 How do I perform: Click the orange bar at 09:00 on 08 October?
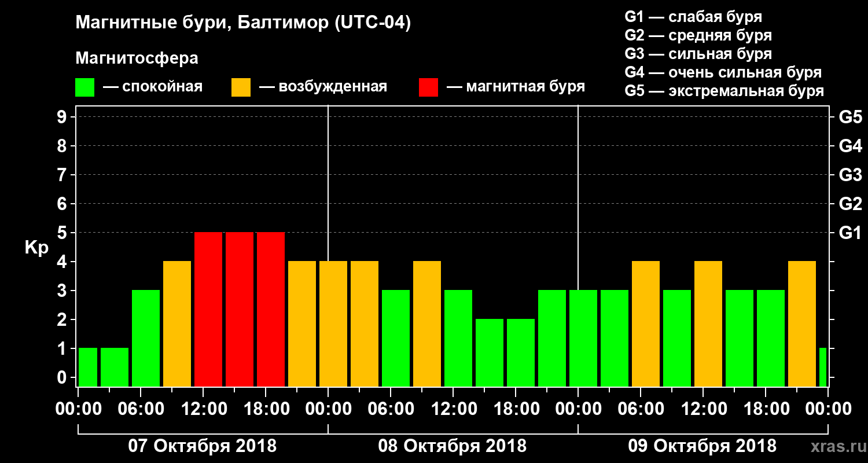427,324
